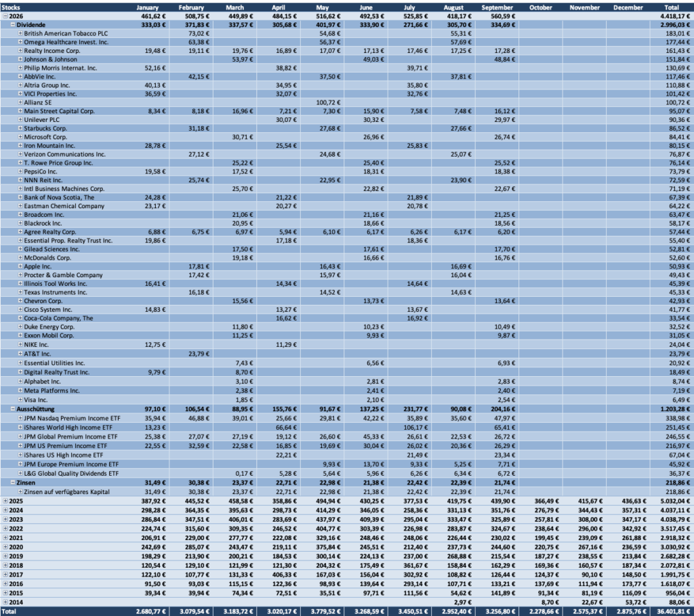
Task: Expand Allianz SE row
Action: tap(20, 102)
